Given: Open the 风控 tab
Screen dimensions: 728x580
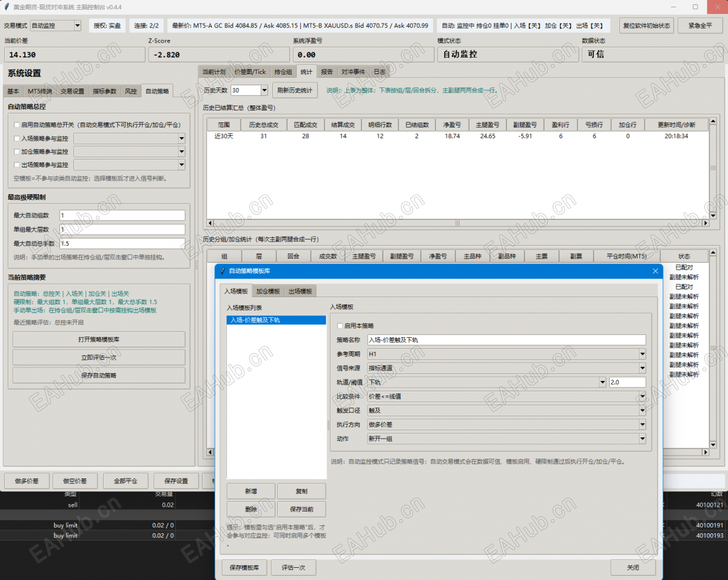Looking at the screenshot, I should coord(130,92).
